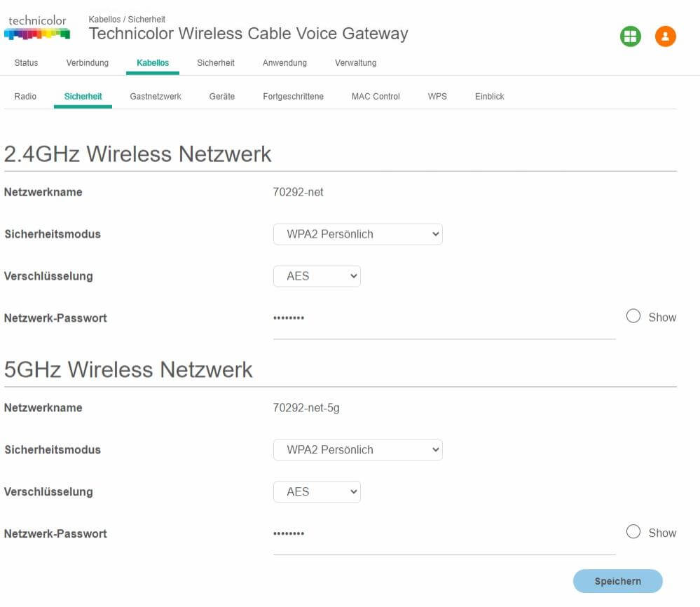The image size is (700, 607).
Task: Click the green grid dashboard icon
Action: click(x=631, y=36)
